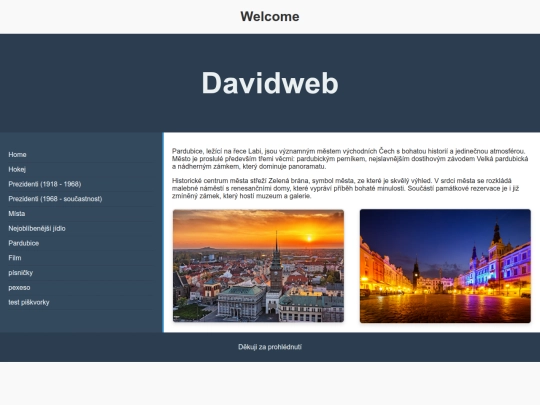Go to the Hokej page

tap(17, 169)
